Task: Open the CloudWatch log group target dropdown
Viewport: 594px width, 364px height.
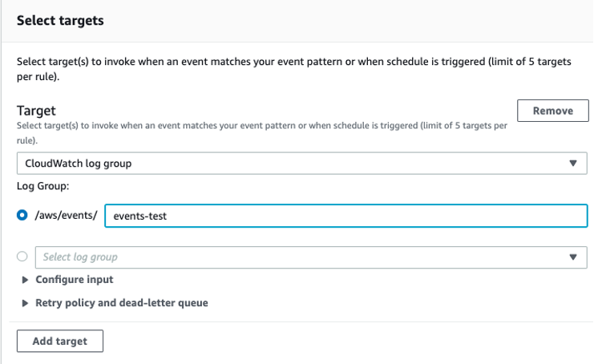Action: [x=302, y=164]
